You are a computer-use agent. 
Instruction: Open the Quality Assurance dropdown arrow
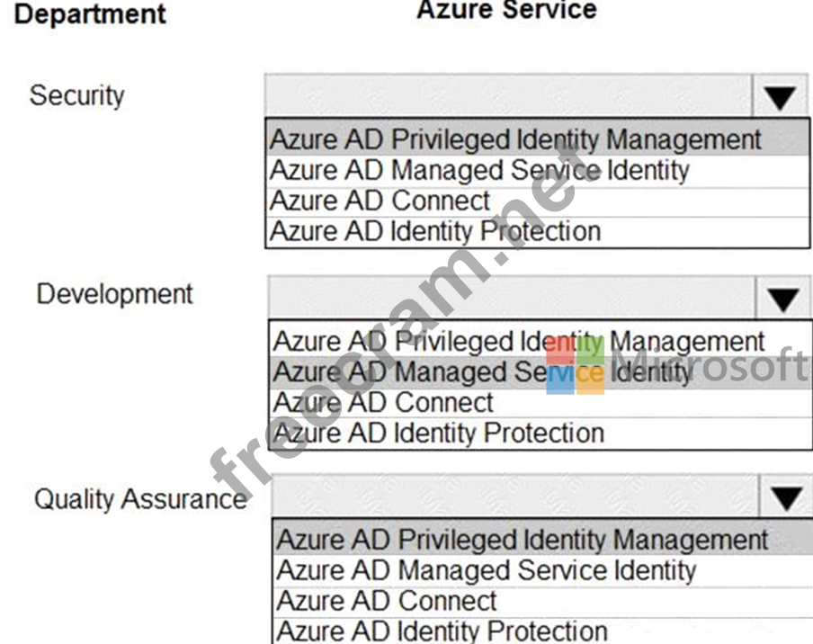[x=788, y=497]
